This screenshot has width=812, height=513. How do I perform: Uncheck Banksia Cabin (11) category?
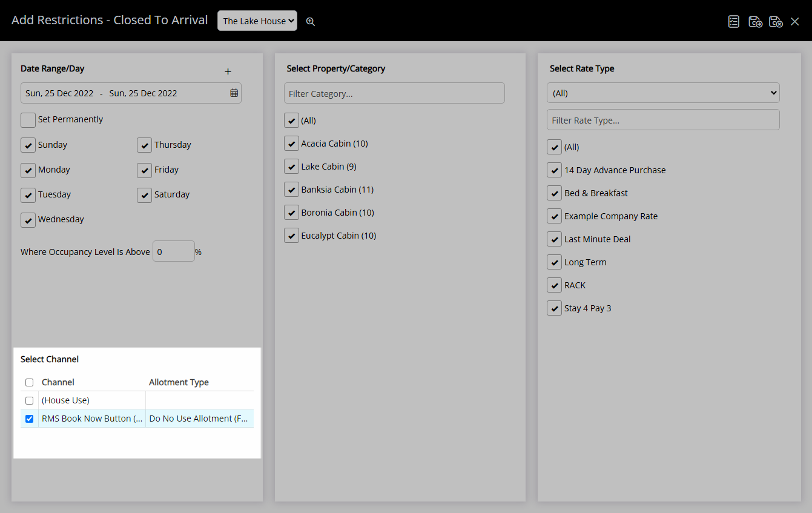(x=292, y=190)
